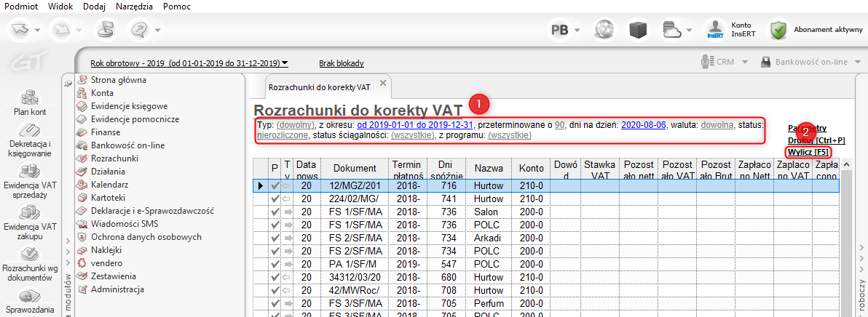Open the Dodaj menu

[x=94, y=7]
